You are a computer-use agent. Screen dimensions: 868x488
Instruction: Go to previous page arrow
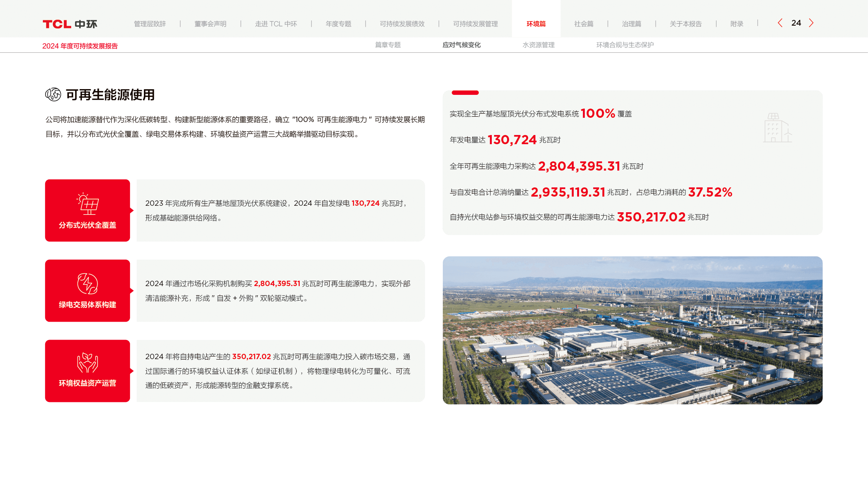point(780,23)
